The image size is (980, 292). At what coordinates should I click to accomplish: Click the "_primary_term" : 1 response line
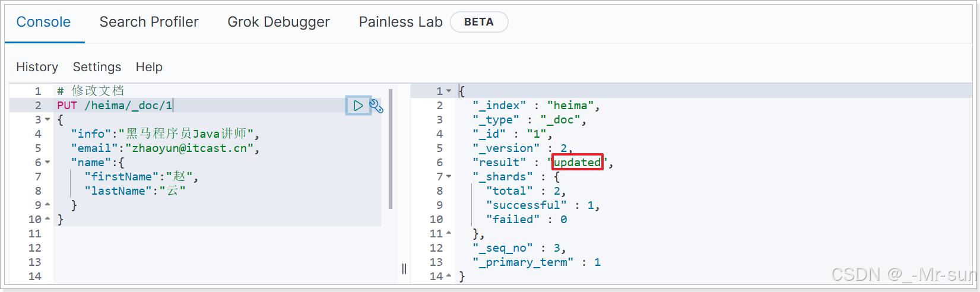pos(537,262)
